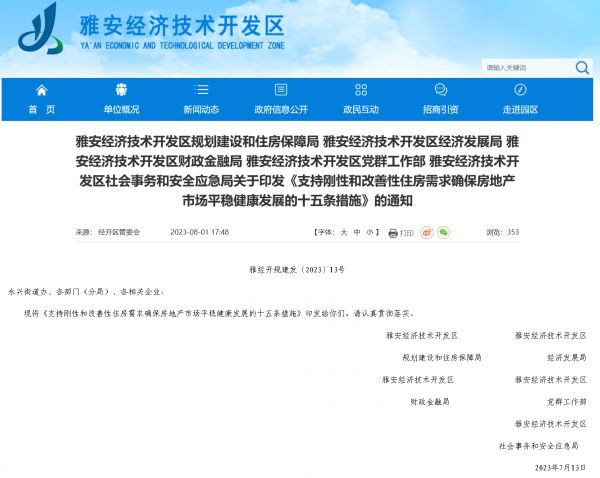Click the home icon above 首页
This screenshot has height=478, width=600.
point(42,90)
